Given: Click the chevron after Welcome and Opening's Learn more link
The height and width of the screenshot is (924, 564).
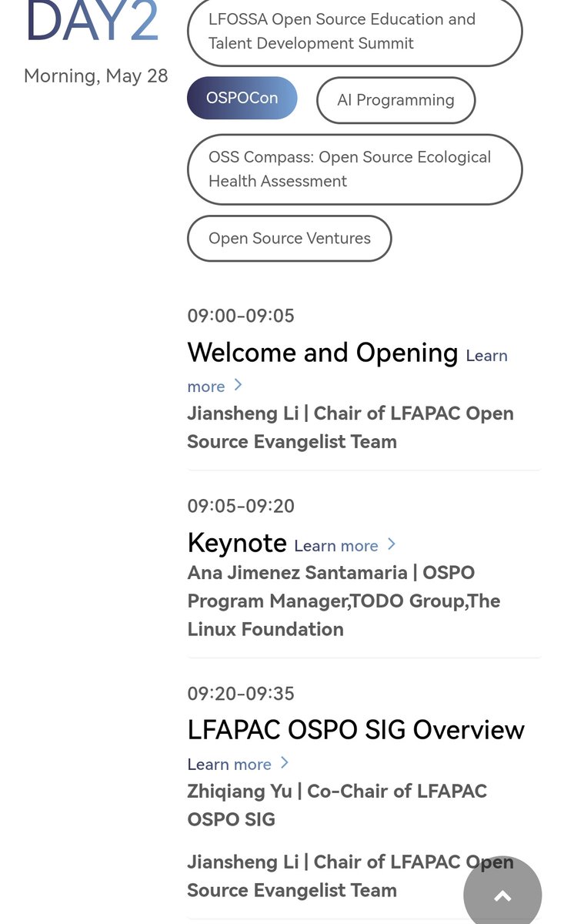Looking at the screenshot, I should pyautogui.click(x=238, y=385).
